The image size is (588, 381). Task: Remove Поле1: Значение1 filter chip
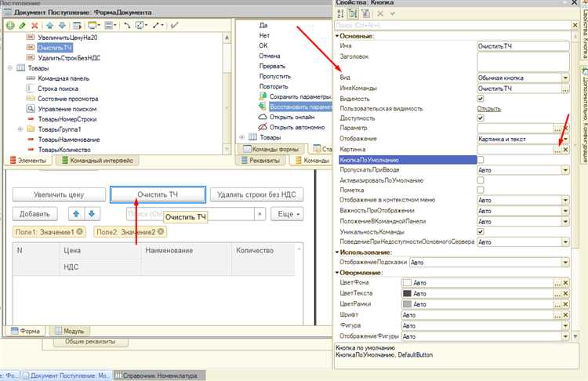tap(79, 232)
